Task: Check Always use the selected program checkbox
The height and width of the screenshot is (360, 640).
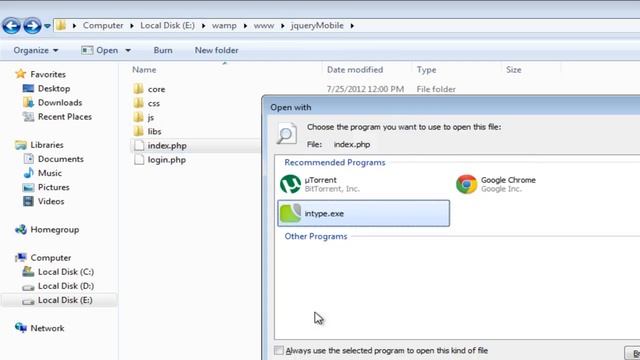Action: coord(279,350)
